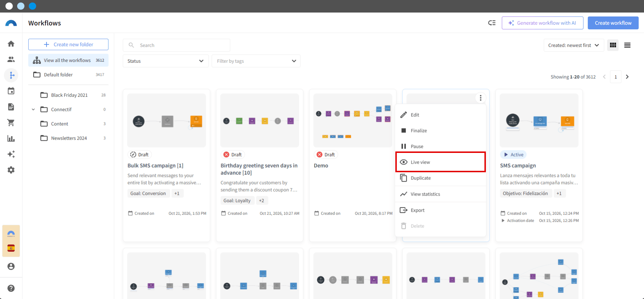Open the Shopping cart icon in sidebar
644x299 pixels.
click(11, 122)
